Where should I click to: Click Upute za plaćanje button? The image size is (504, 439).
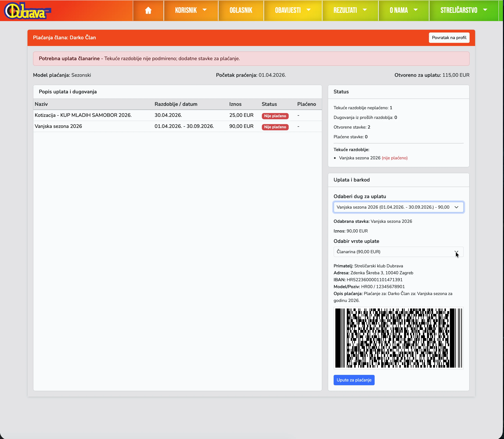pos(354,380)
